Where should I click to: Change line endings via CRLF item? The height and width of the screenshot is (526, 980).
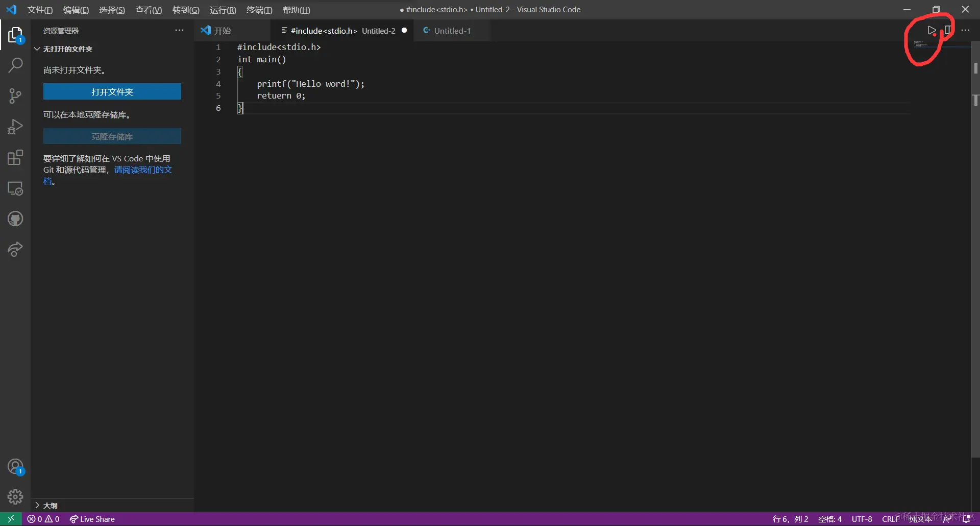(x=891, y=519)
